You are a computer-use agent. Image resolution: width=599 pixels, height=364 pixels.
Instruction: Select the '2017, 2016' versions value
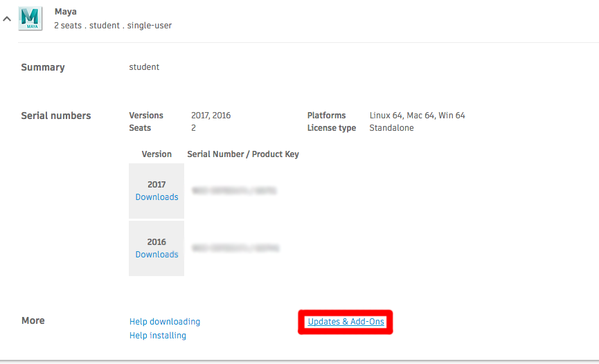coord(211,116)
